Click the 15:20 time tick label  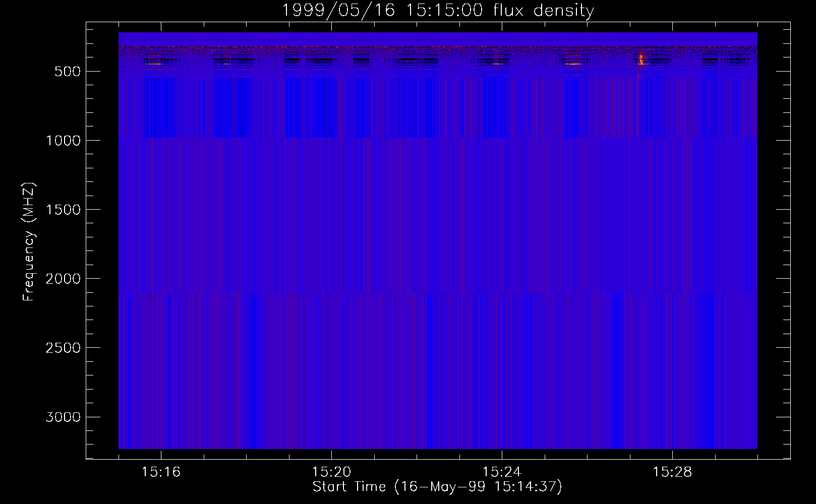tap(331, 472)
